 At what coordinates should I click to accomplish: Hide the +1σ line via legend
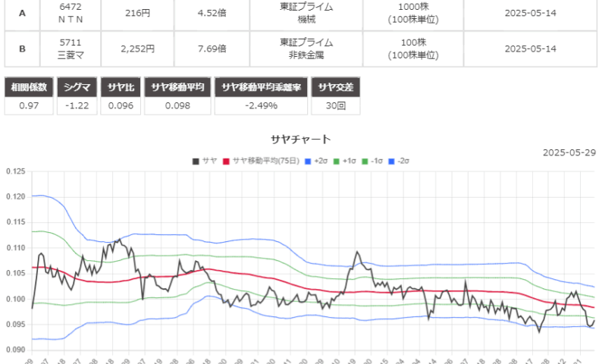coord(349,161)
